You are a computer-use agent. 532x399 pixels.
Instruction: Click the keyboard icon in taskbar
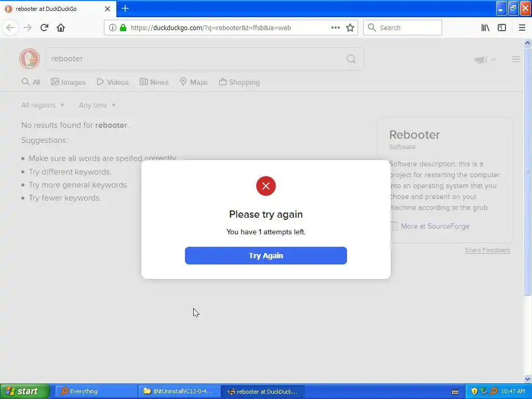pos(455,392)
